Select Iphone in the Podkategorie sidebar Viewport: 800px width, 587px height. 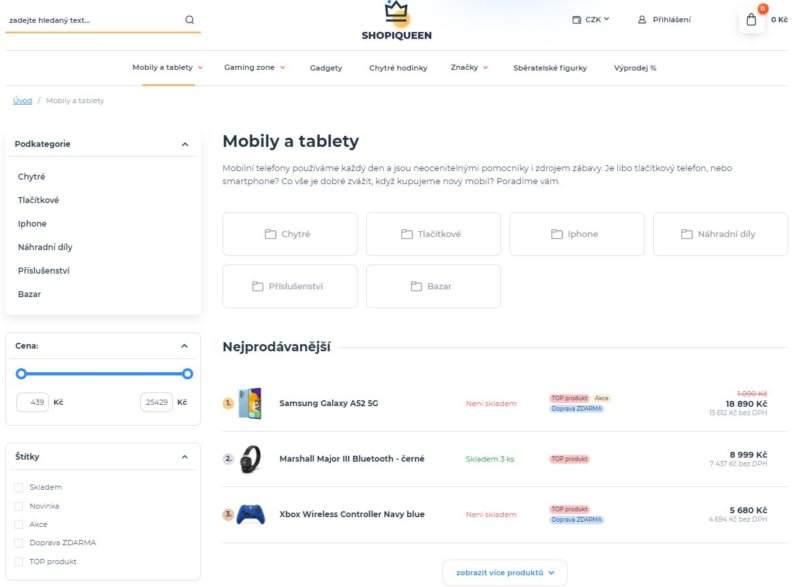[32, 224]
